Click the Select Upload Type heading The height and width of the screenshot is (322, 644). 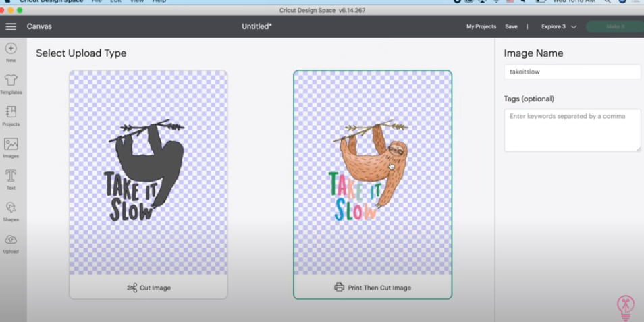point(81,53)
